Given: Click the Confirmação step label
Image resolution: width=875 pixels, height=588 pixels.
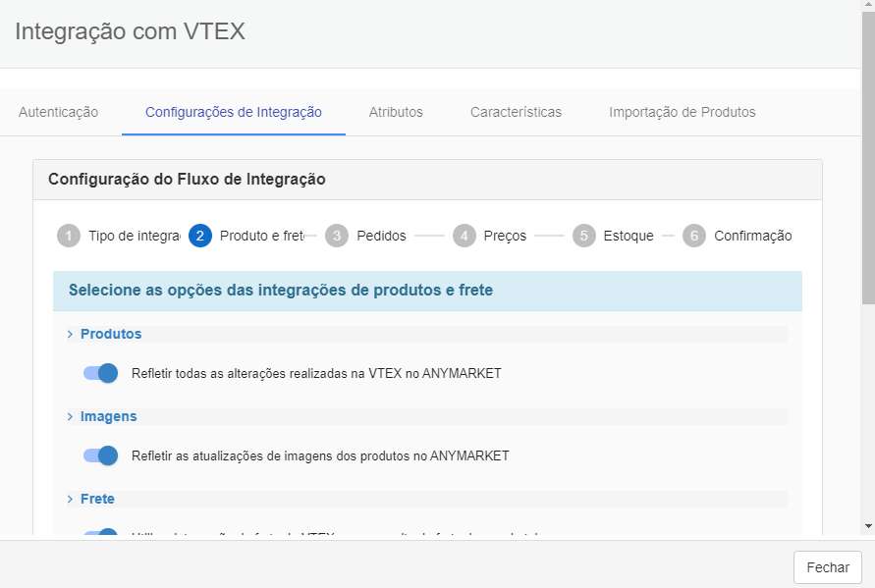Looking at the screenshot, I should [x=753, y=236].
